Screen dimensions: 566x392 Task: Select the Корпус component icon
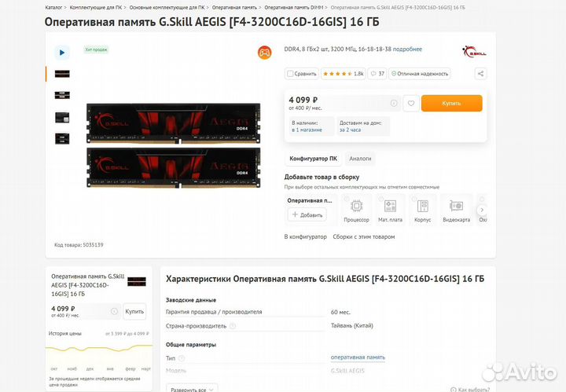click(423, 211)
